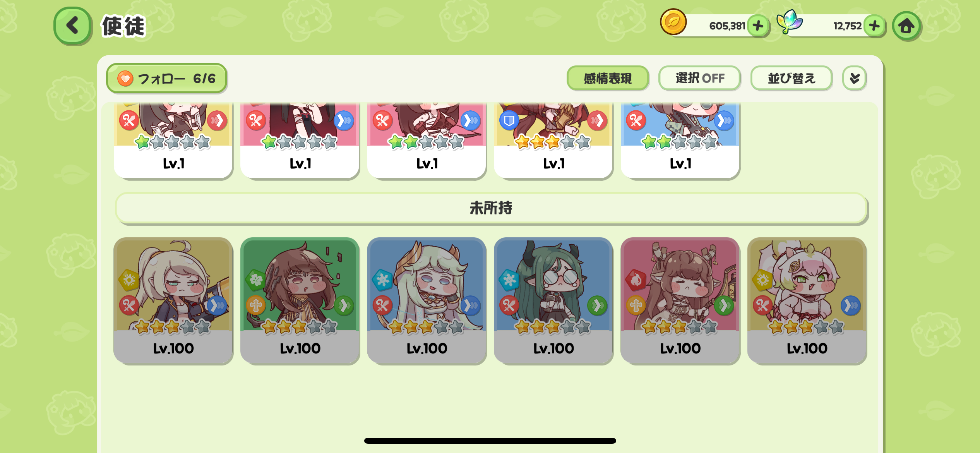Viewport: 980px width, 453px height.
Task: Select the blonde ponytail Lv.100 apostle
Action: point(173,301)
